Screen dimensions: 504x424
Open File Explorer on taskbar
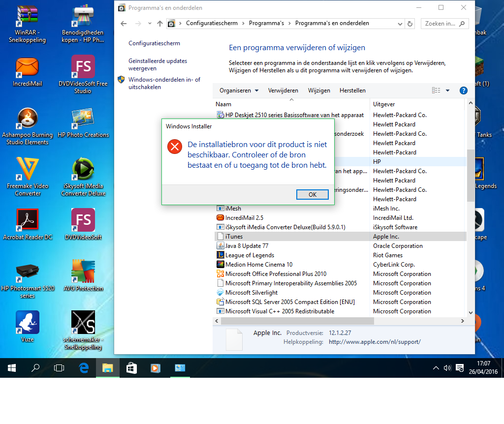pyautogui.click(x=108, y=368)
